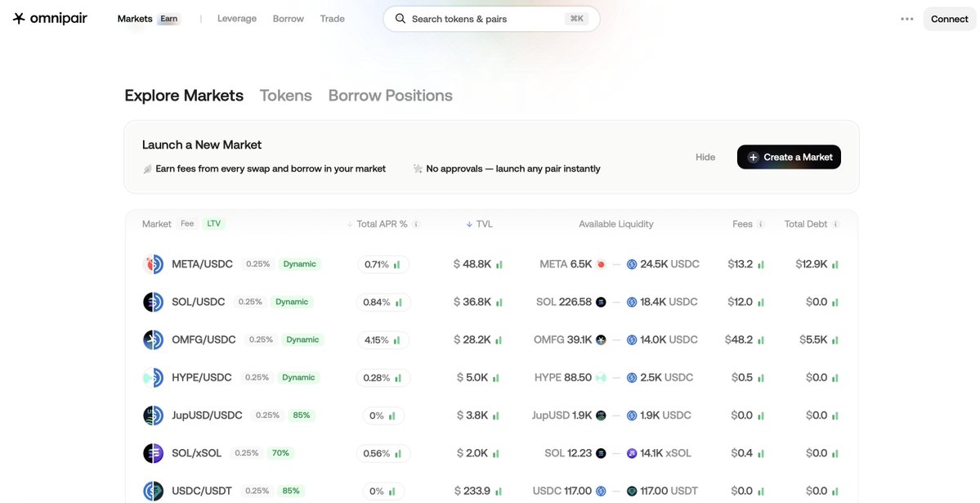Click the 0.56% APR pill for SOL/xSOL

(x=383, y=453)
